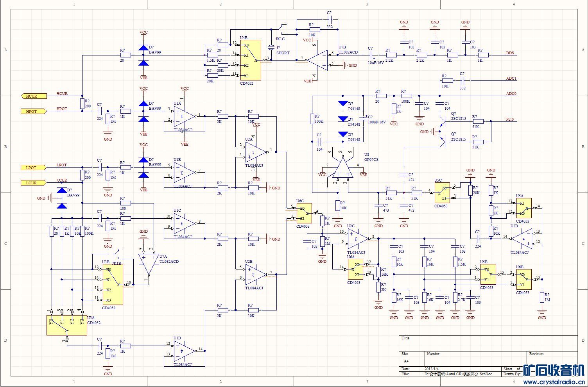Click the U1A TL084ACJ op-amp symbol

[185, 116]
